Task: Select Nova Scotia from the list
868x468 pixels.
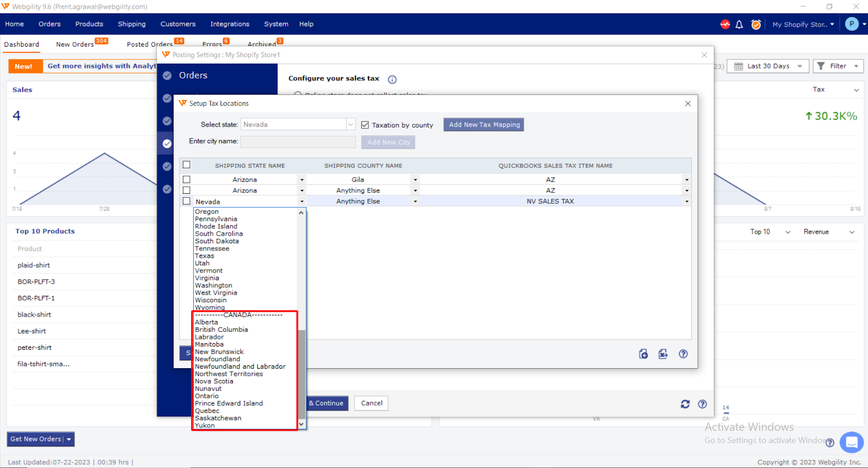Action: 214,382
